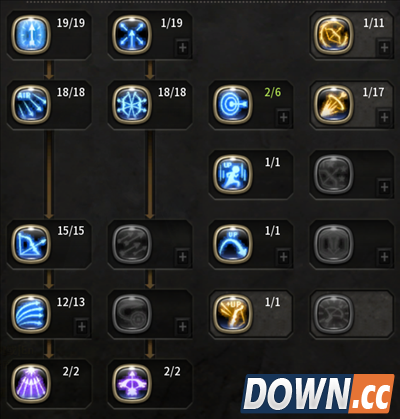Select the target bullseye skill at 2/6
Image resolution: width=400 pixels, height=419 pixels.
[x=233, y=105]
